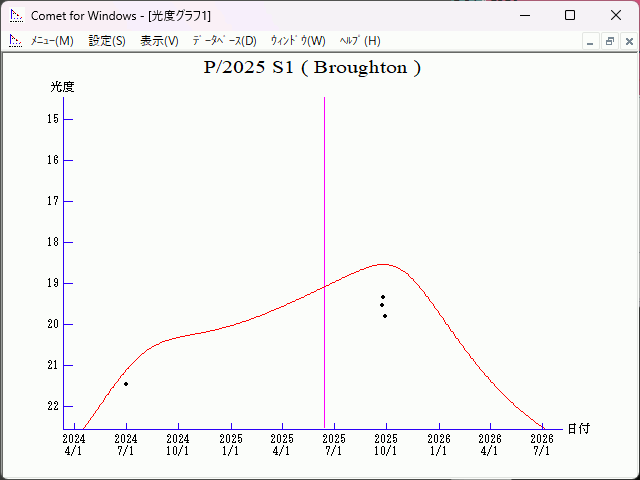The width and height of the screenshot is (640, 480).
Task: Click the graph title P/2025 S1 (Broughton)
Action: tap(312, 68)
